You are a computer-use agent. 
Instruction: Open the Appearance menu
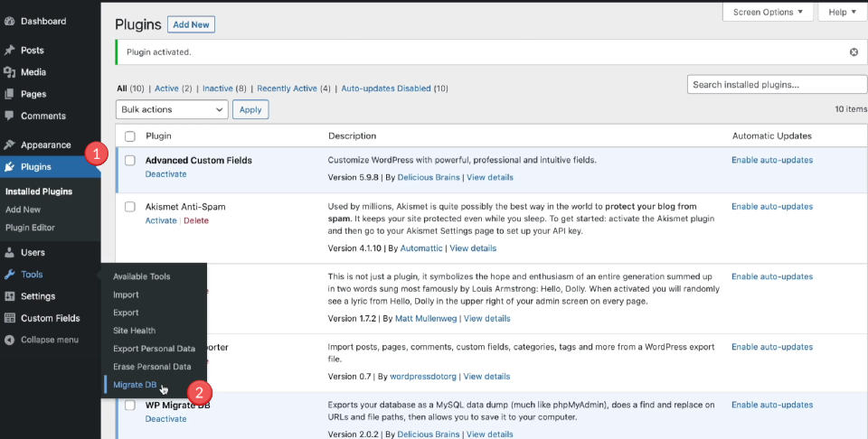pyautogui.click(x=46, y=145)
